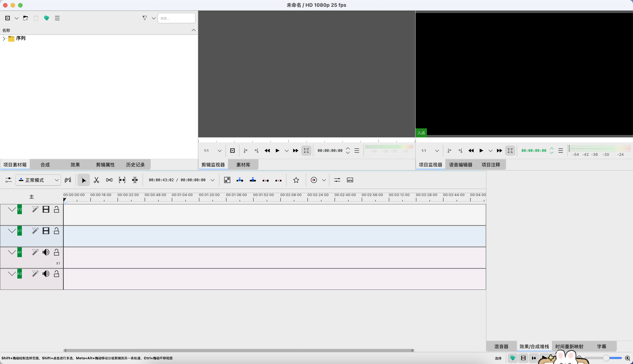The image size is (633, 364).
Task: Open the timeline track settings icon
Action: pyautogui.click(x=8, y=180)
